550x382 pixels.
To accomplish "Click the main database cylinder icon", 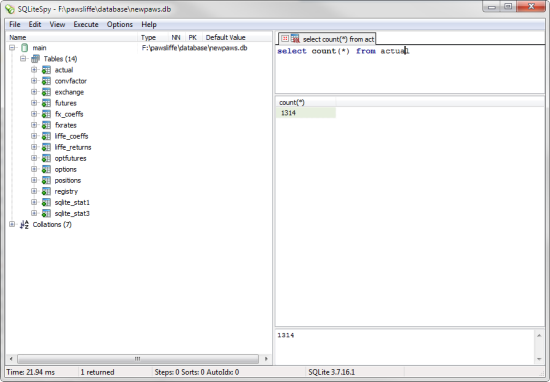I will click(25, 48).
